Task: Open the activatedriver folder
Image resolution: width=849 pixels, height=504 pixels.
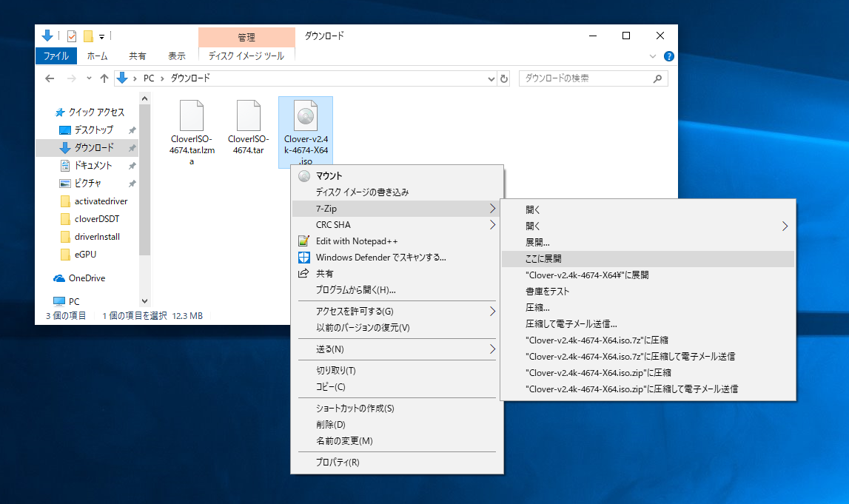Action: 94,201
